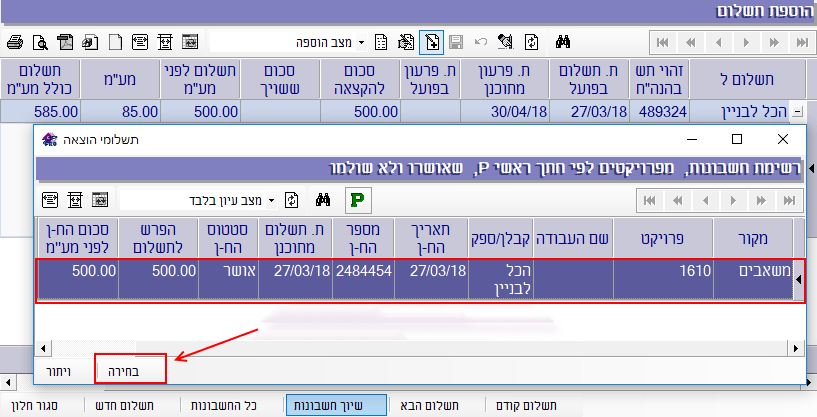Expand the 'הכל לבניין' payment row
Viewport: 817px width, 417px height.
[x=796, y=112]
